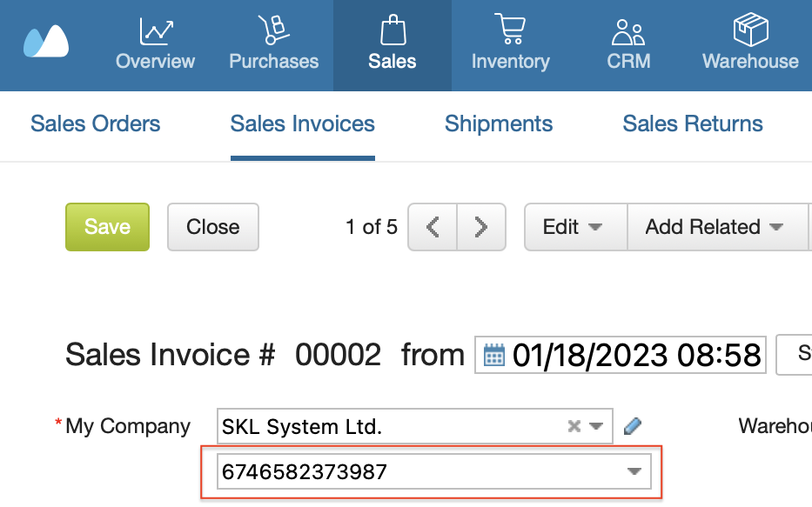Click the green Save button
The width and height of the screenshot is (812, 507).
[107, 227]
